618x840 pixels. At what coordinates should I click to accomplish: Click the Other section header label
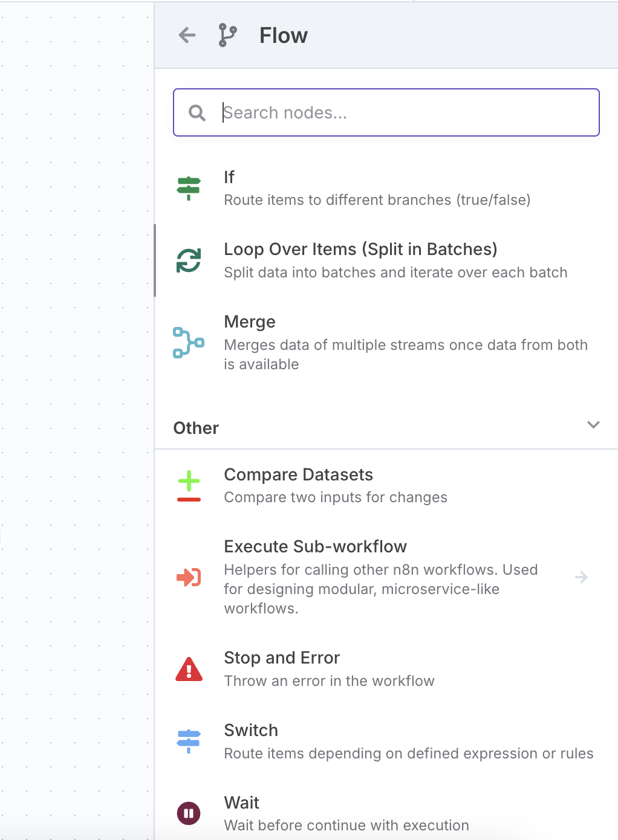coord(196,428)
